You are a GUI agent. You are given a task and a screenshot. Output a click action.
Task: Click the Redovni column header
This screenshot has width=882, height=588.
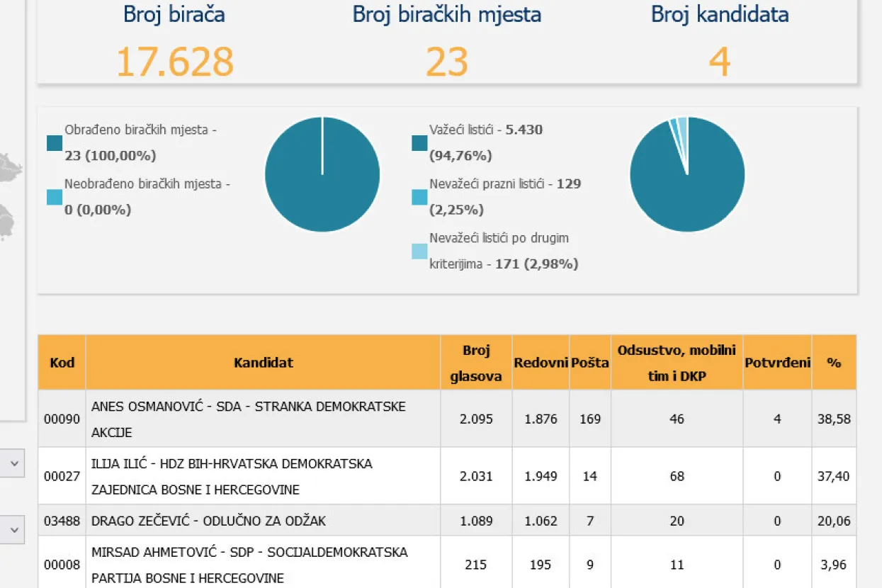[x=541, y=363]
